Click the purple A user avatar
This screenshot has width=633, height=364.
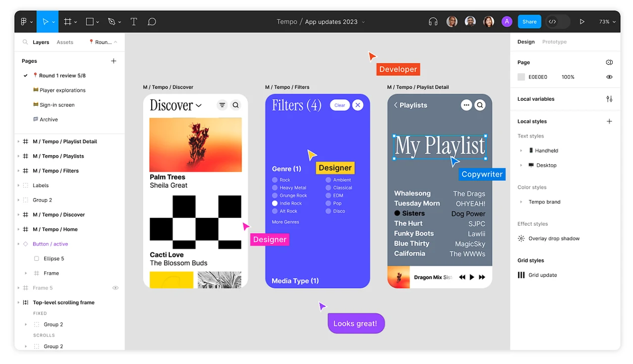coord(506,22)
